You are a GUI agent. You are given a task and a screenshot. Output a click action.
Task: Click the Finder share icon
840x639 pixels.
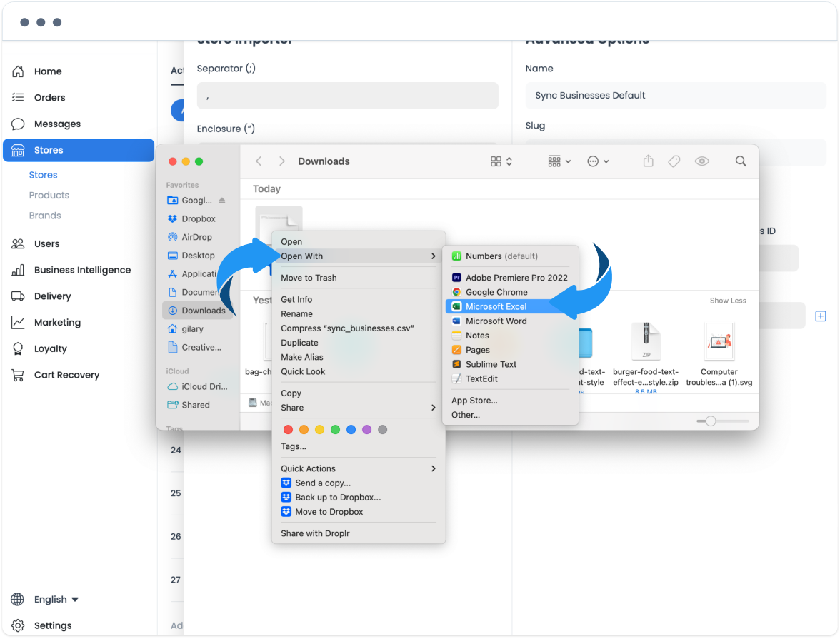[x=649, y=161]
